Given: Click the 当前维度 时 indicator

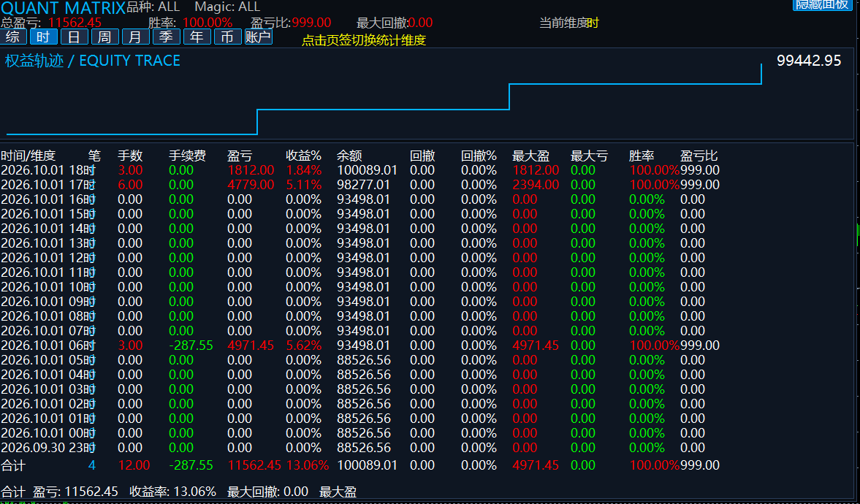Looking at the screenshot, I should [569, 23].
